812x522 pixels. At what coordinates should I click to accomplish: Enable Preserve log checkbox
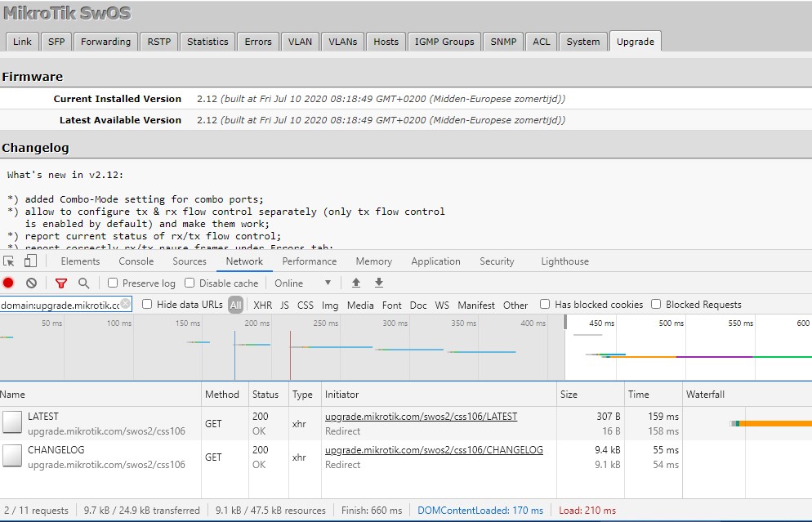click(x=113, y=283)
